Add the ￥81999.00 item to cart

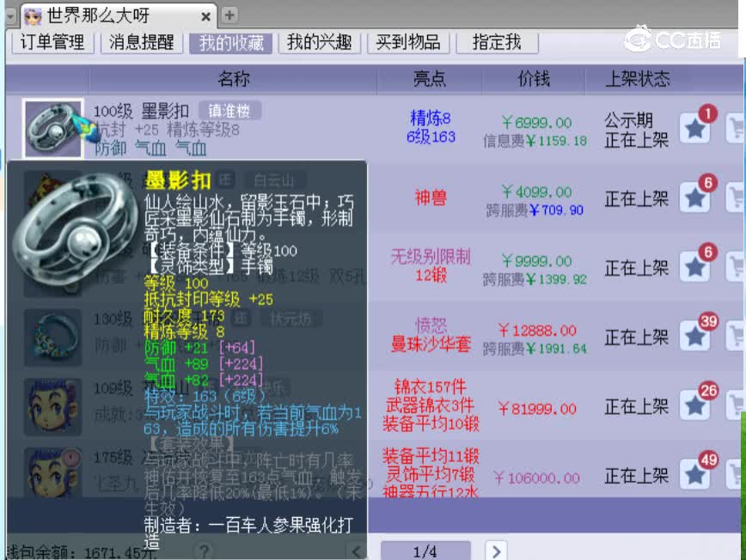pyautogui.click(x=736, y=405)
